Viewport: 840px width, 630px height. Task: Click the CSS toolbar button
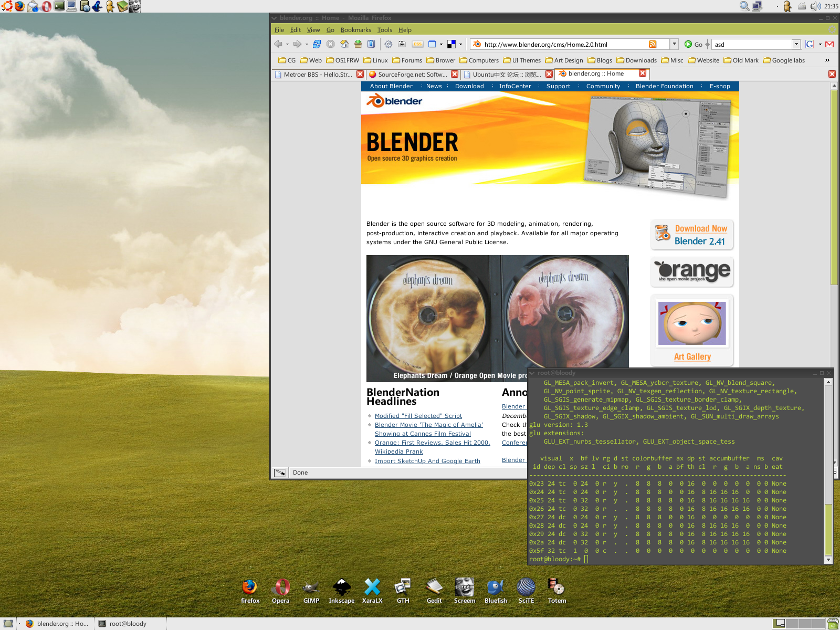click(418, 44)
